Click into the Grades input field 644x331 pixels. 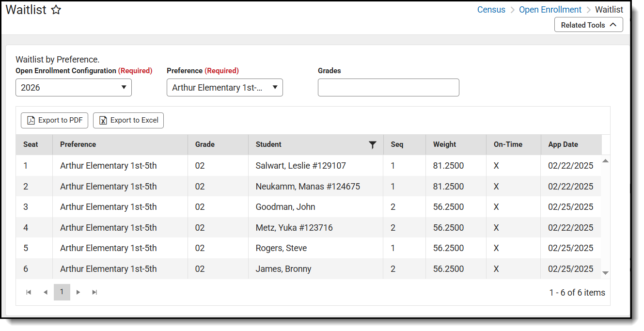[389, 88]
